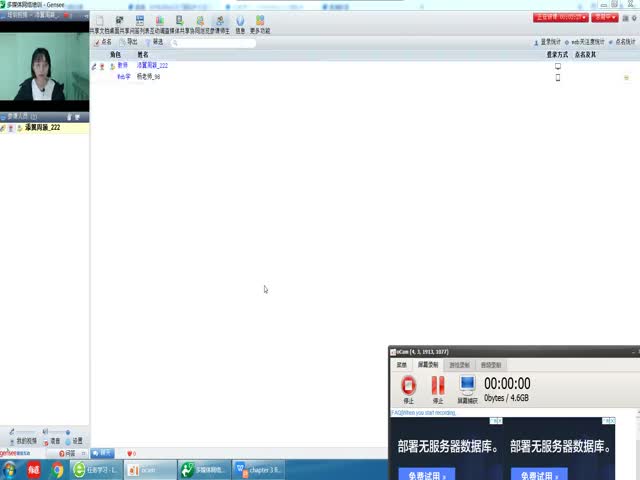Screen dimensions: 640x480
Task: Open the Windows Start button
Action: coord(9,470)
